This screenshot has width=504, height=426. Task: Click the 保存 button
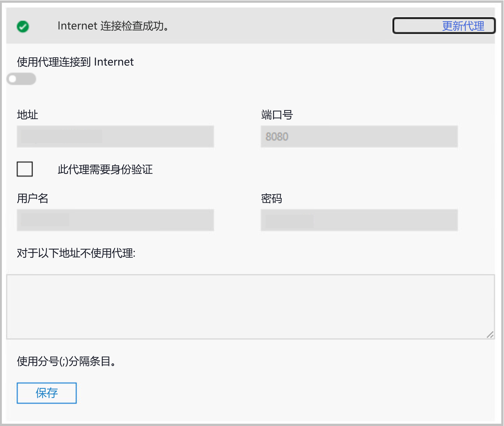[47, 393]
